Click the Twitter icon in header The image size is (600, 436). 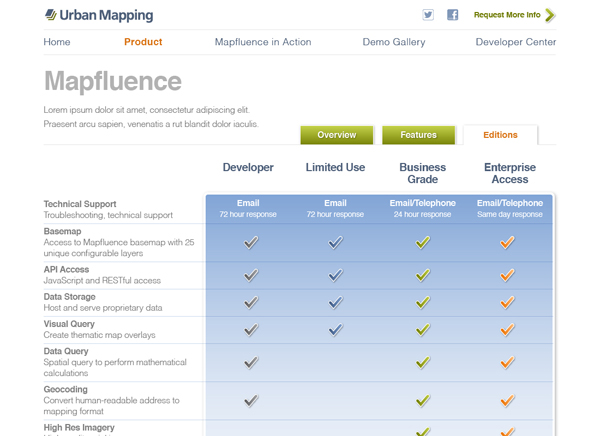click(x=428, y=15)
